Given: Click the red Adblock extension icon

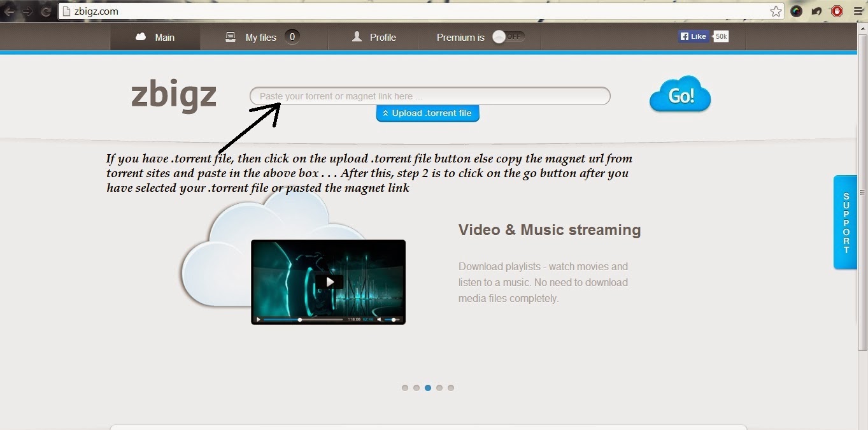Looking at the screenshot, I should 837,11.
